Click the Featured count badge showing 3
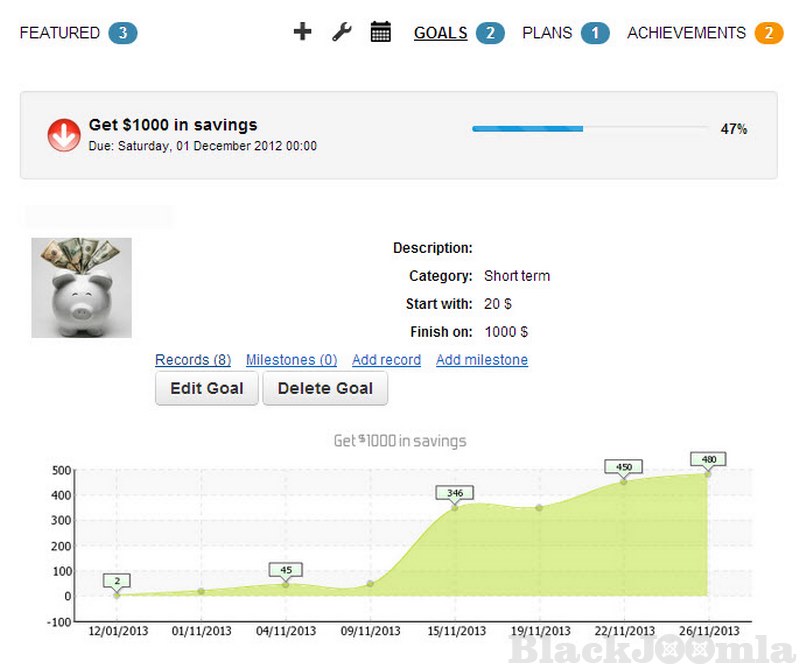This screenshot has width=800, height=669. tap(122, 33)
